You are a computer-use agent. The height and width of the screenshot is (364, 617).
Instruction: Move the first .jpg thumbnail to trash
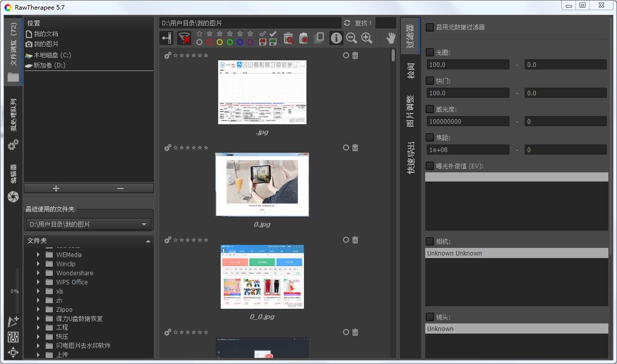pos(355,55)
